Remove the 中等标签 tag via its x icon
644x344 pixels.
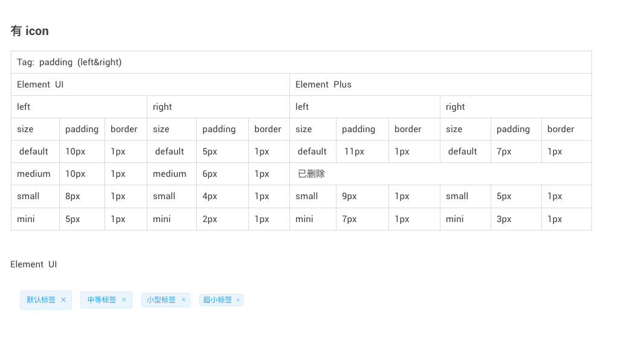click(124, 300)
